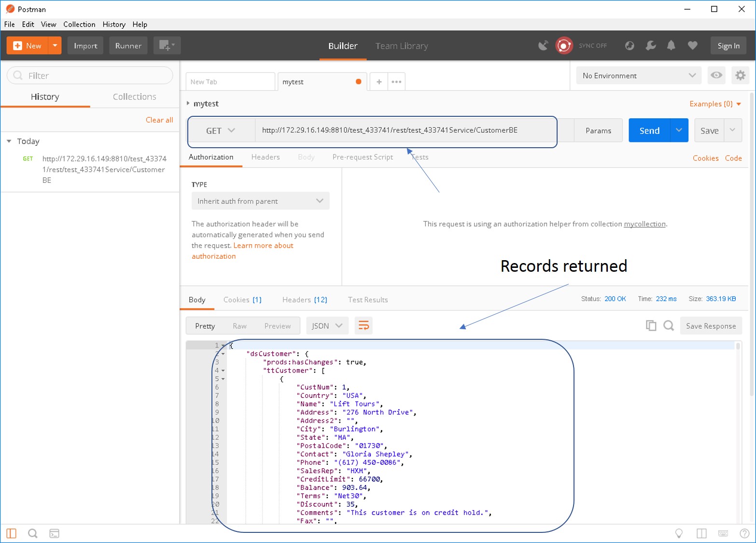
Task: Toggle environment quick look eye icon
Action: [x=716, y=75]
